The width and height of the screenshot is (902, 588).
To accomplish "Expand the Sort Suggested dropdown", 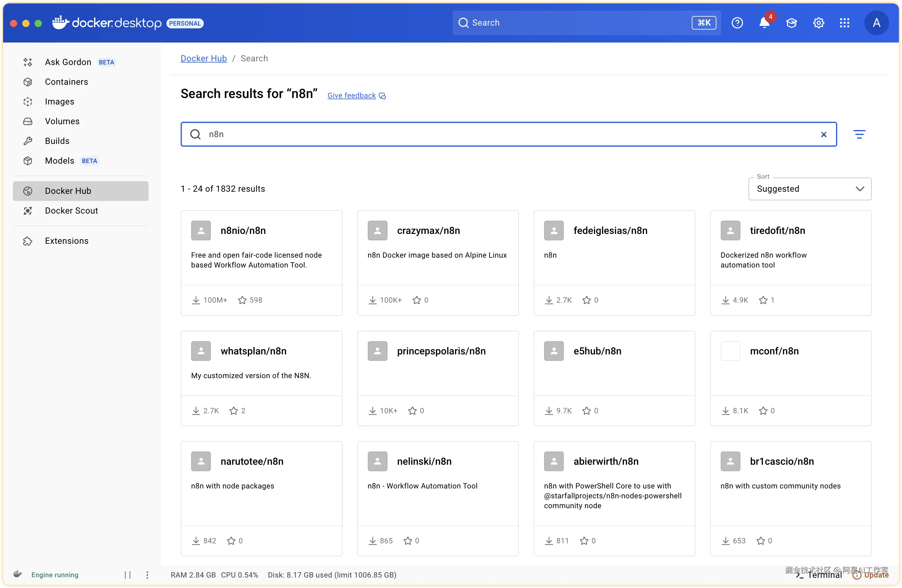I will point(810,189).
